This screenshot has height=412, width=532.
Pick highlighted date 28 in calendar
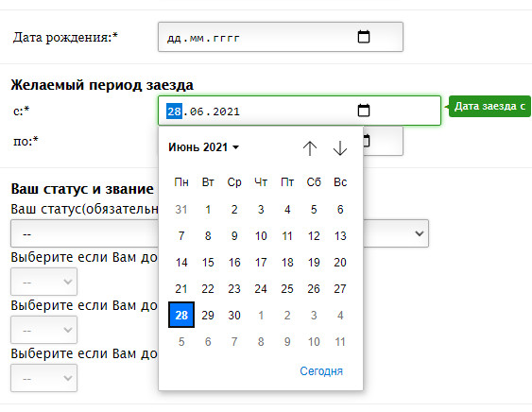coord(181,315)
